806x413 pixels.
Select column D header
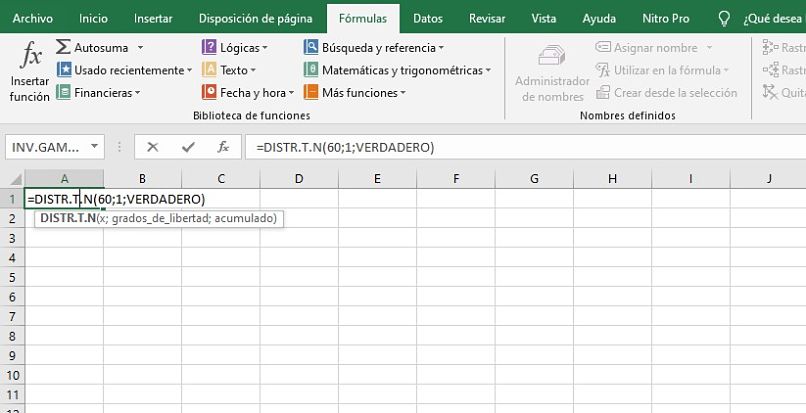[299, 178]
